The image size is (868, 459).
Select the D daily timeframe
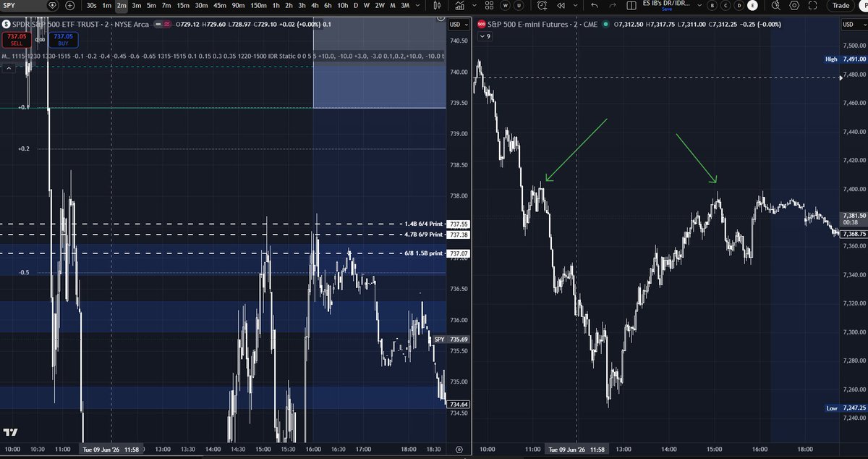[356, 5]
